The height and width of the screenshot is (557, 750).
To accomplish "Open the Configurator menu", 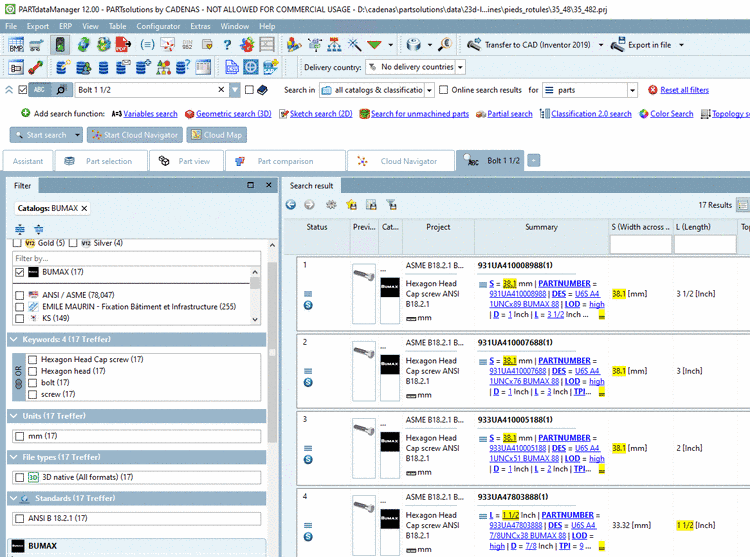I will (158, 26).
